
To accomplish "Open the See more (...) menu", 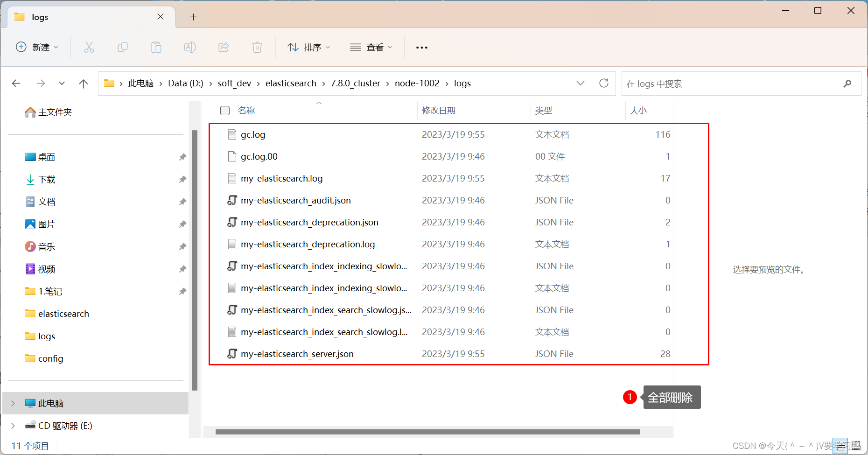I will coord(421,47).
